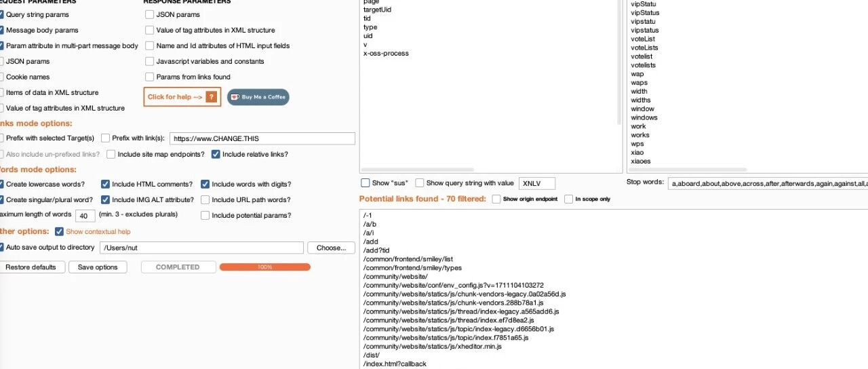The height and width of the screenshot is (369, 868).
Task: Select xiaoes in words list
Action: tap(641, 161)
